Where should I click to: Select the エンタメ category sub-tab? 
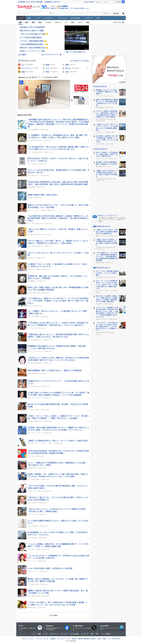click(x=48, y=23)
